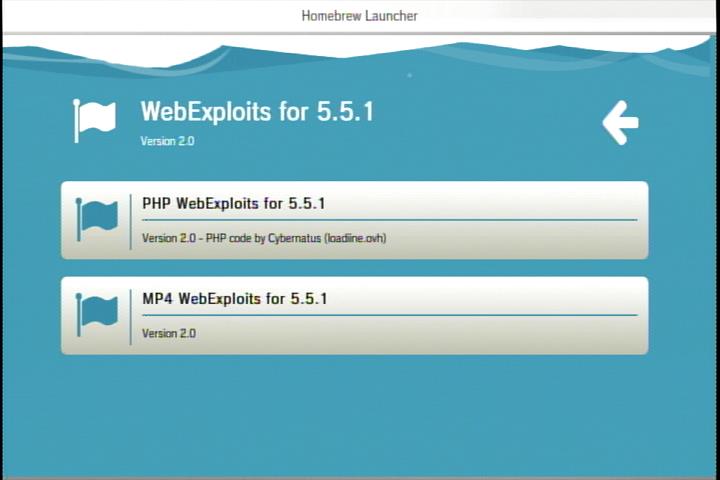Click the flag icon in MP4 WebExploits card
The height and width of the screenshot is (480, 720).
pyautogui.click(x=97, y=315)
